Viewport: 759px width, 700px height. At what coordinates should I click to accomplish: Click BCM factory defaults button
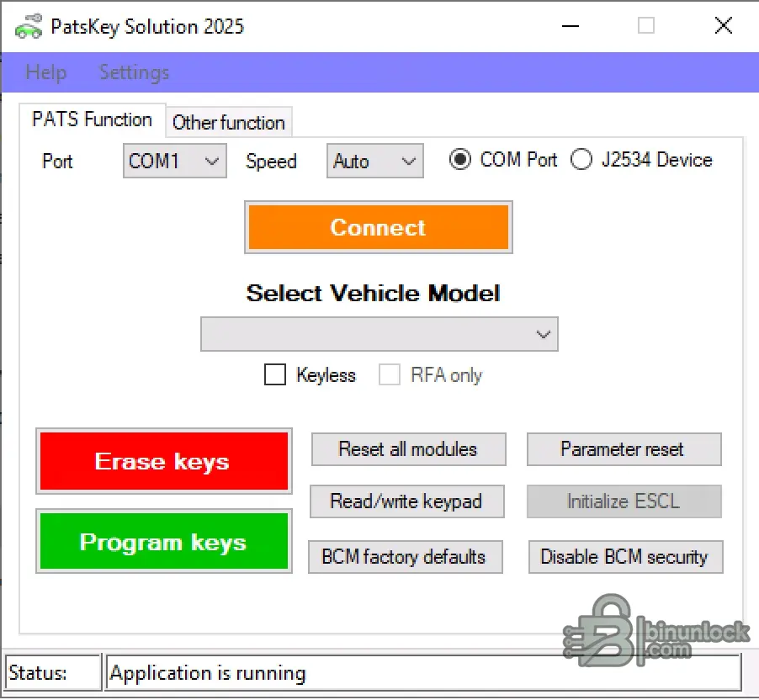click(x=404, y=557)
